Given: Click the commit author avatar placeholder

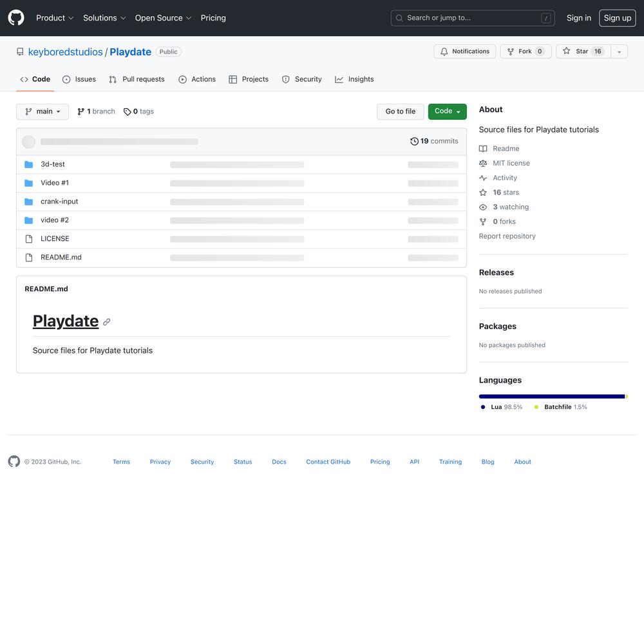Looking at the screenshot, I should (29, 142).
